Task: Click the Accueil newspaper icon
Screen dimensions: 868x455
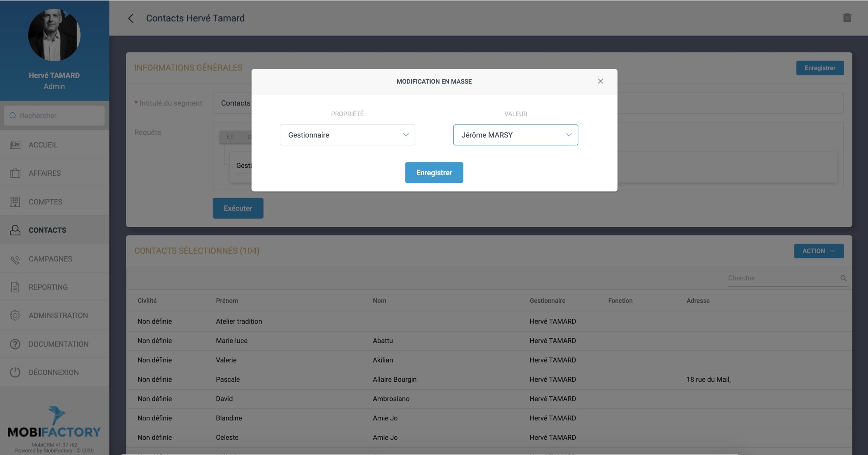Action: (15, 145)
